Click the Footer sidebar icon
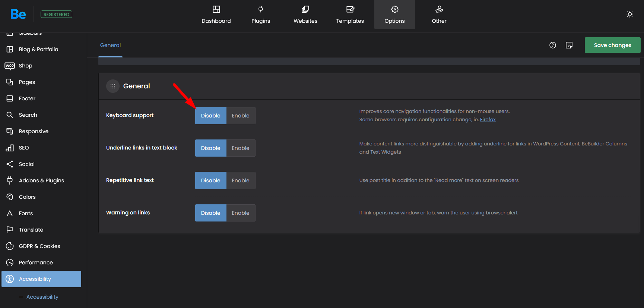Viewport: 644px width, 308px height. tap(10, 98)
